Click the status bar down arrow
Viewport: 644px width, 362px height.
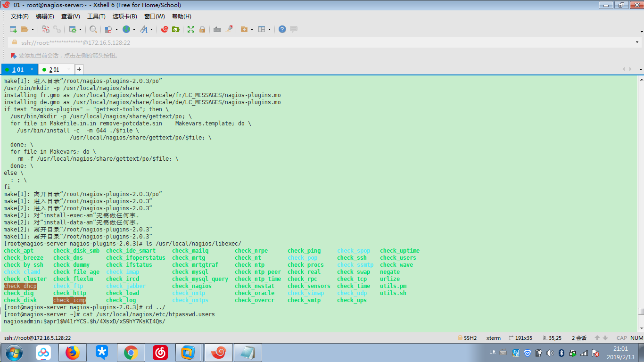(x=605, y=338)
